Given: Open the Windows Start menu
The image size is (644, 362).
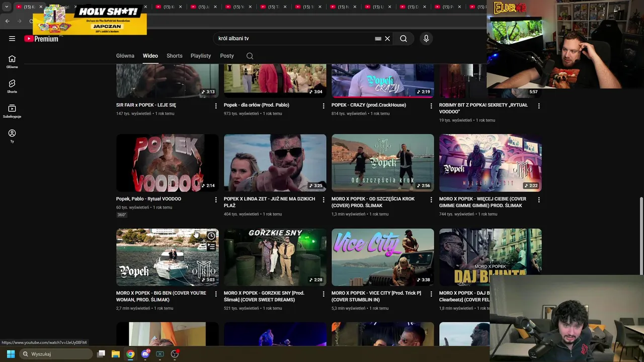Looking at the screenshot, I should (11, 354).
